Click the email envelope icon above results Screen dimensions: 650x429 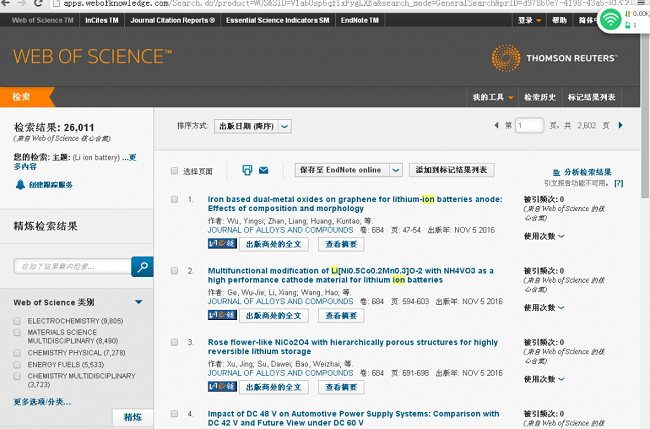(264, 170)
